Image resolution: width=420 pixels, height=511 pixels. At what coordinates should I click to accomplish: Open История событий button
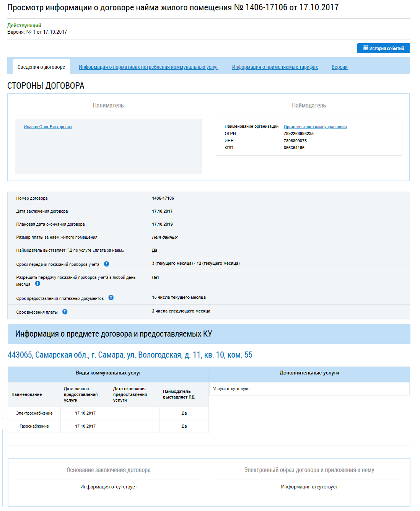pos(383,48)
